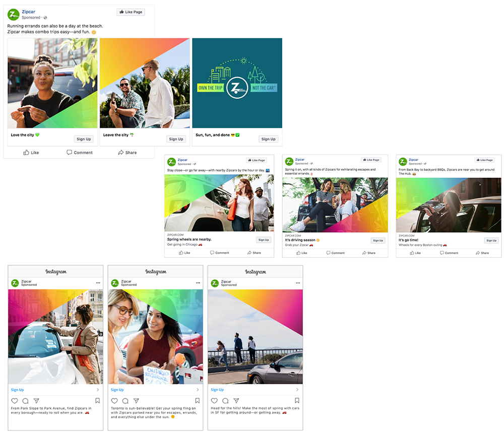The height and width of the screenshot is (439, 504).
Task: Like the 'Spring wheels are nearby' ad
Action: (x=184, y=253)
